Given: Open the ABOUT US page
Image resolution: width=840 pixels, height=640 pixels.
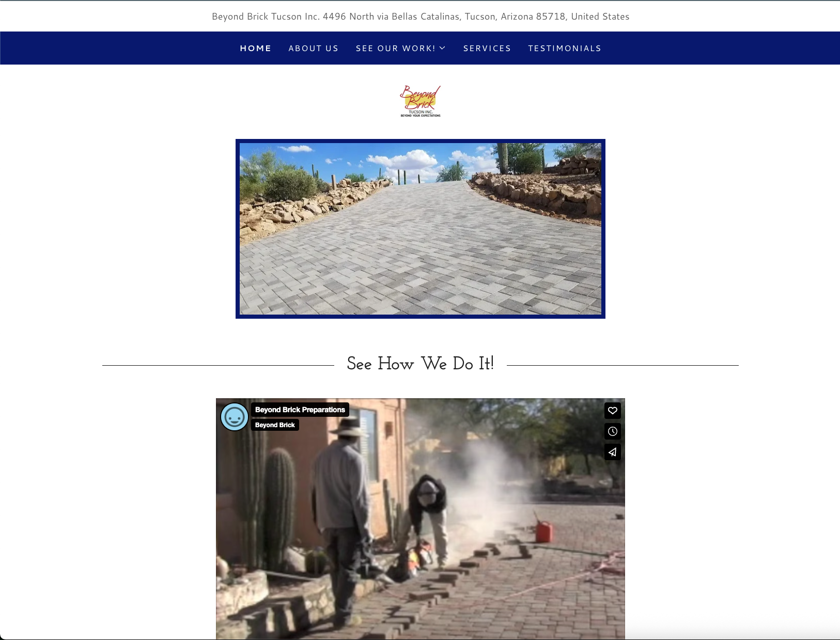Looking at the screenshot, I should pyautogui.click(x=313, y=48).
